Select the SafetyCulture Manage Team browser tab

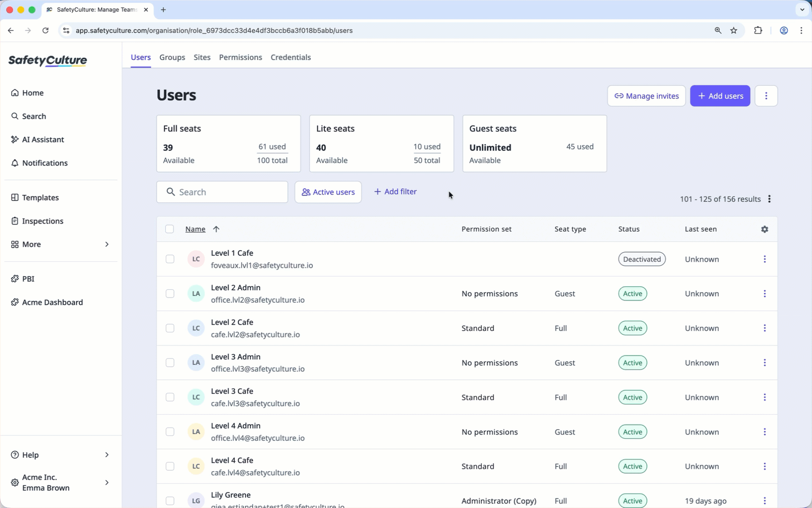97,10
